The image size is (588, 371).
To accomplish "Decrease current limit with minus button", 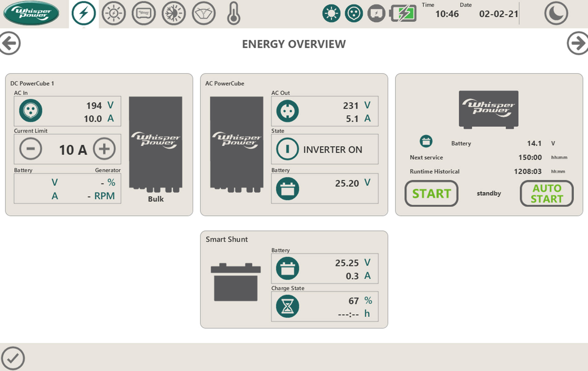I will (31, 149).
